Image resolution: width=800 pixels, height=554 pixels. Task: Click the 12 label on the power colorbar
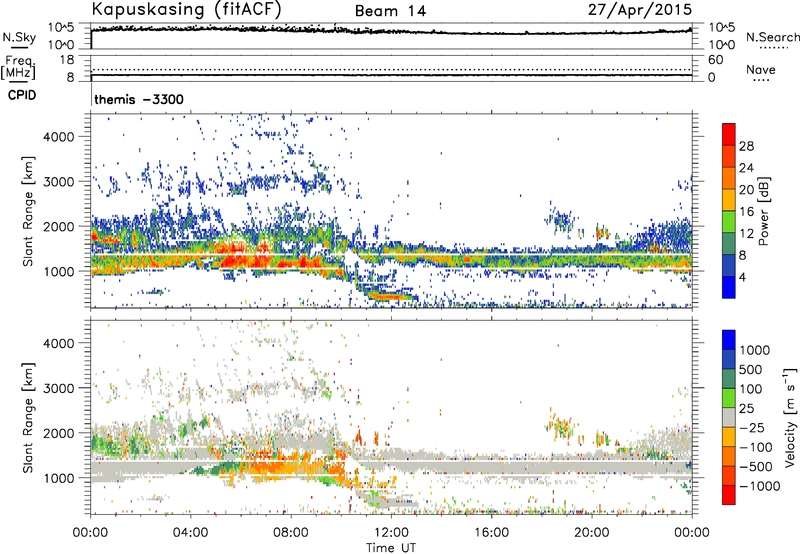[x=746, y=234]
